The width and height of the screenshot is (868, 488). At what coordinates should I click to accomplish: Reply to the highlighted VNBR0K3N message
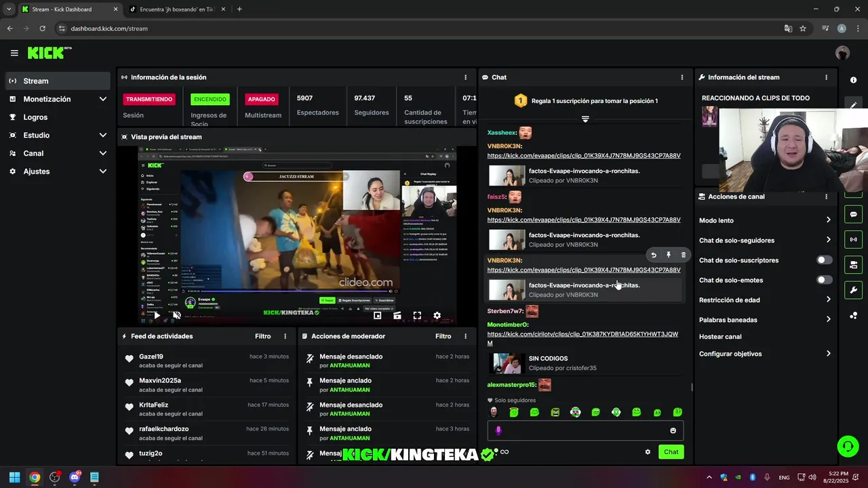pyautogui.click(x=654, y=255)
